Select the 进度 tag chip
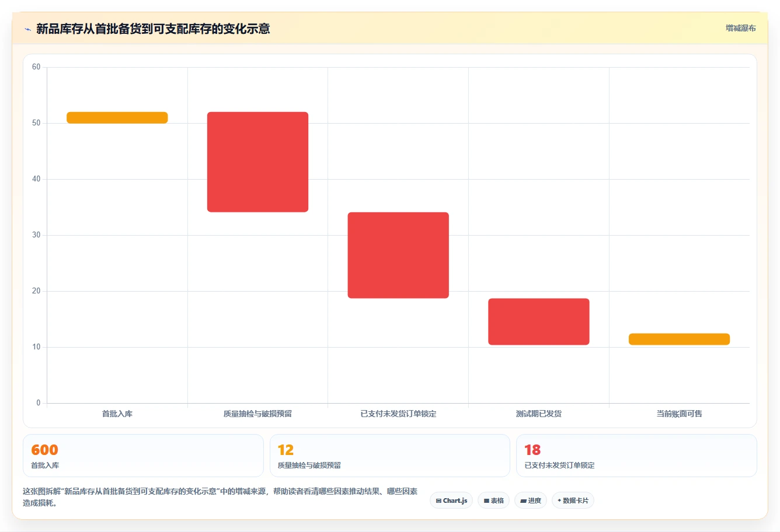 click(x=531, y=501)
